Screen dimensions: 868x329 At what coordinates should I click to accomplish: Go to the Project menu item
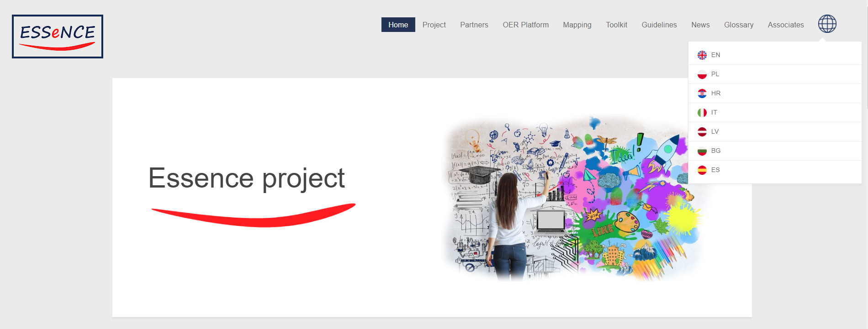coord(434,25)
